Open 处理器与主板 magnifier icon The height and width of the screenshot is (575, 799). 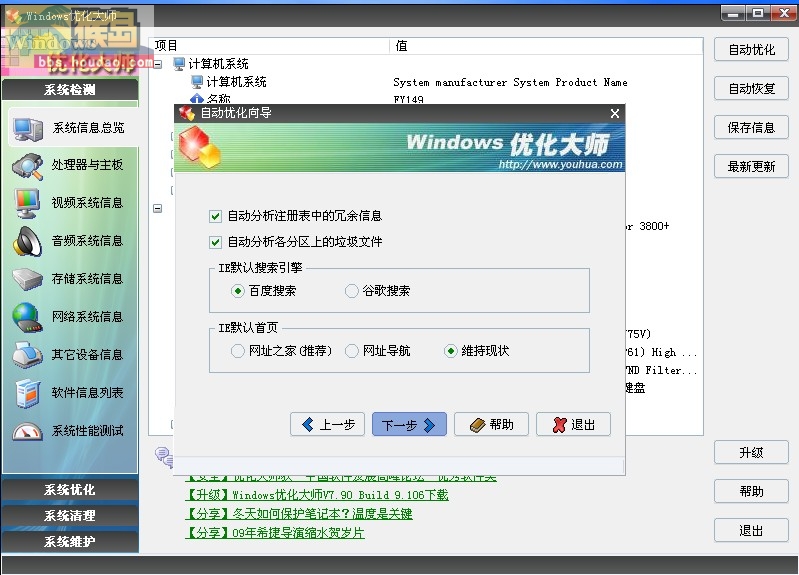pyautogui.click(x=28, y=166)
